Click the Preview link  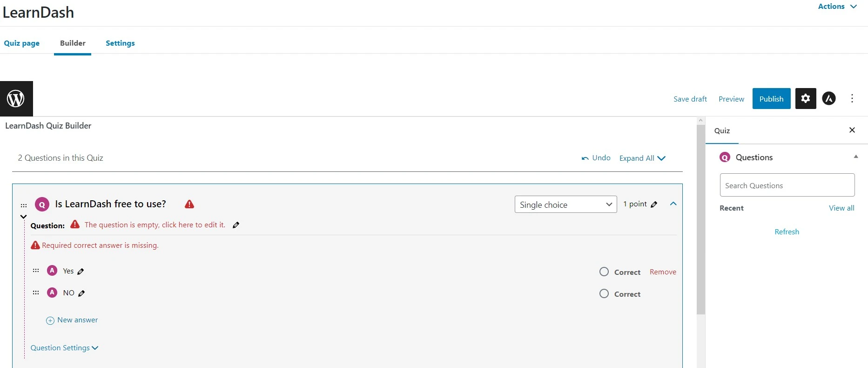click(731, 99)
